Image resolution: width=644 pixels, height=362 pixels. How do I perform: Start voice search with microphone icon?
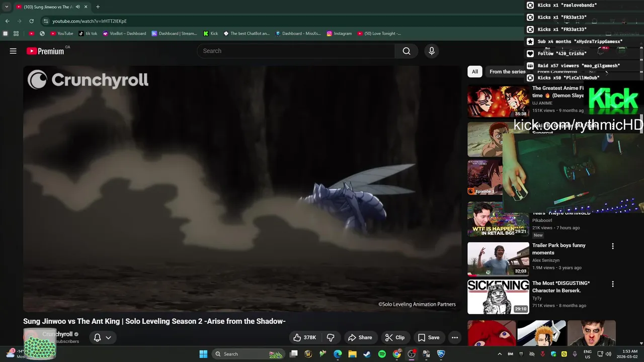click(x=431, y=51)
